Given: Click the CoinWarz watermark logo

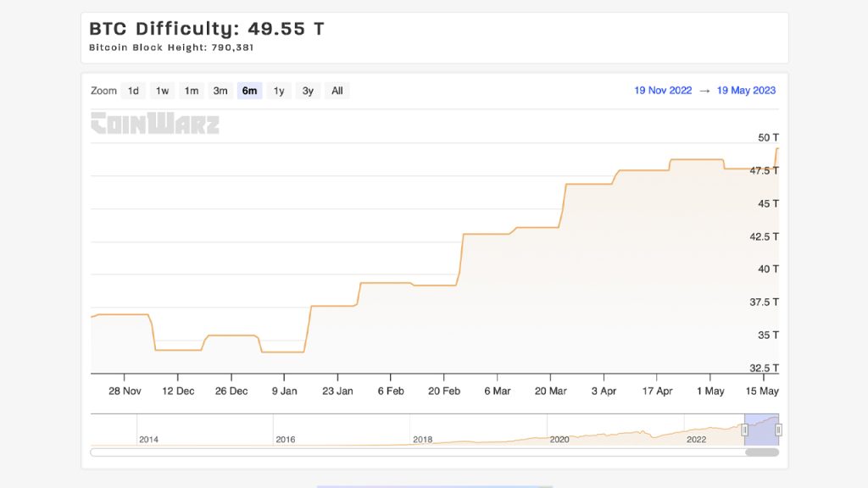Looking at the screenshot, I should (x=155, y=124).
